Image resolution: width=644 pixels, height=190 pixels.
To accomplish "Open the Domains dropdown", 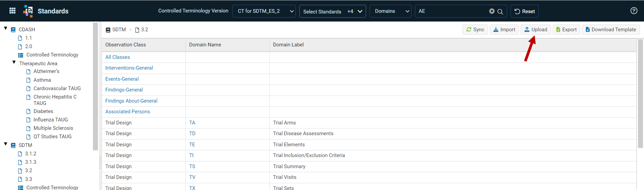I will point(390,11).
